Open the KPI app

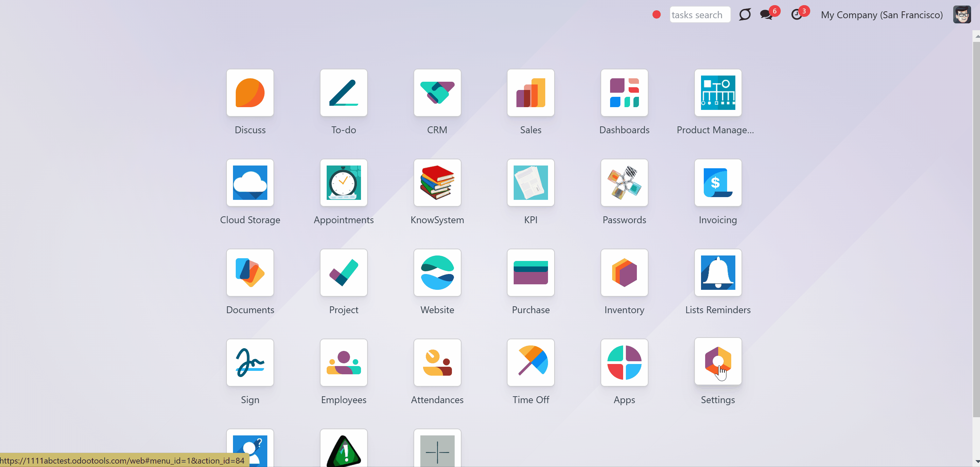pos(531,183)
